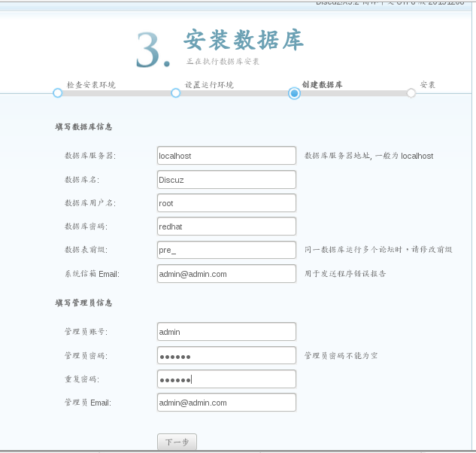The image size is (476, 453).
Task: Select the 管理员 Email input field
Action: pos(226,403)
